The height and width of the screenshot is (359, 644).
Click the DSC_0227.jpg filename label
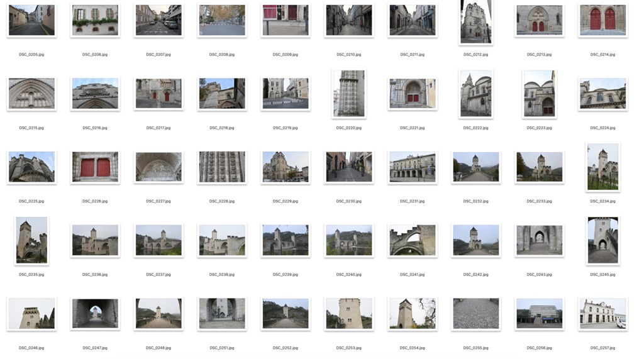[158, 201]
